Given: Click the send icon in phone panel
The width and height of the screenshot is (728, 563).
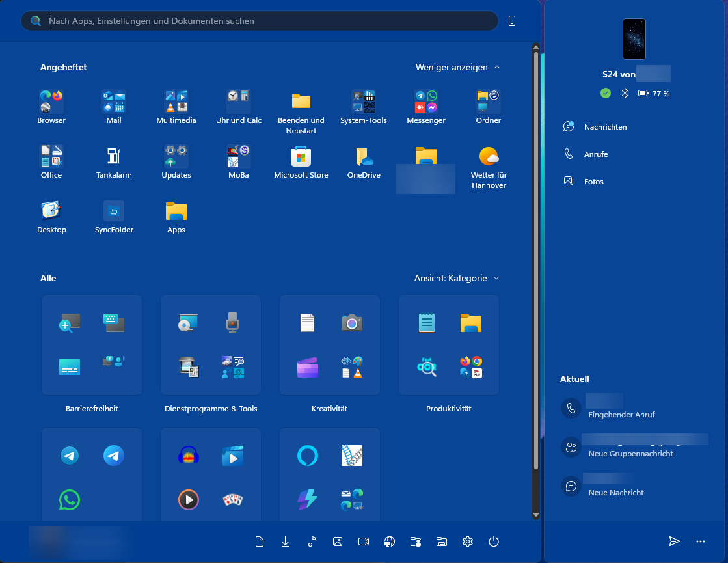Looking at the screenshot, I should (x=674, y=541).
